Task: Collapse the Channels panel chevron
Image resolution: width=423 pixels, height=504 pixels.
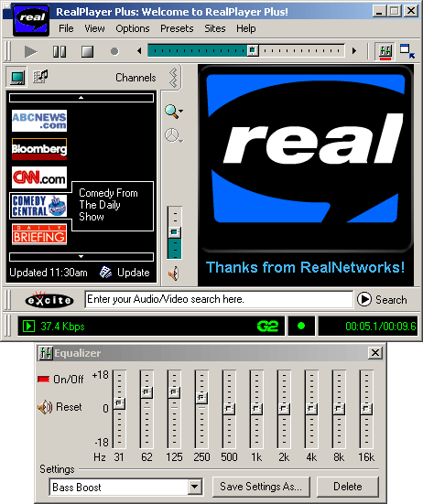Action: point(173,78)
